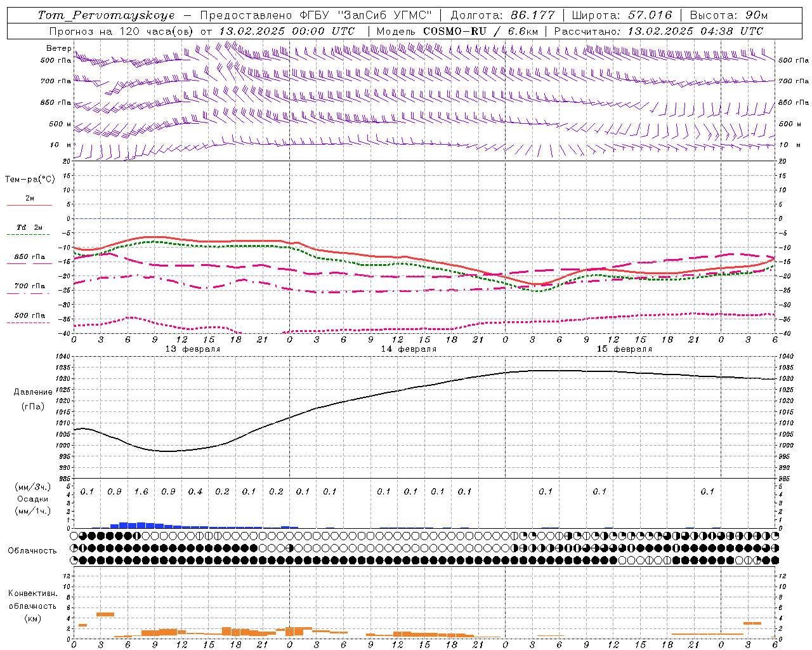Click the (мм/3ч.) precipitation unit label
The image size is (812, 650).
coord(33,487)
